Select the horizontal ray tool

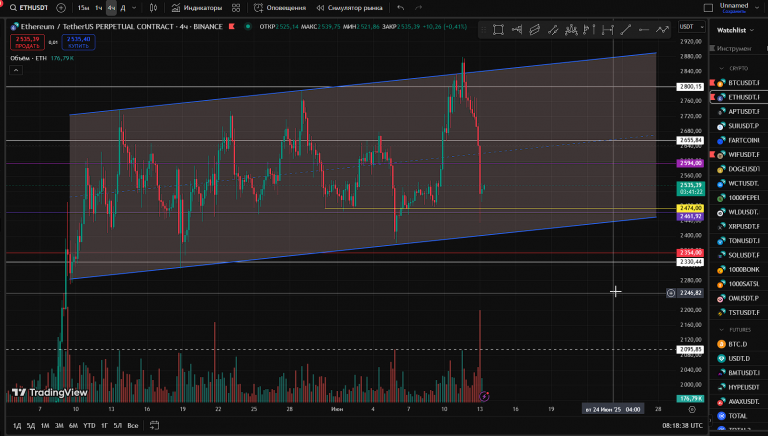(x=644, y=30)
